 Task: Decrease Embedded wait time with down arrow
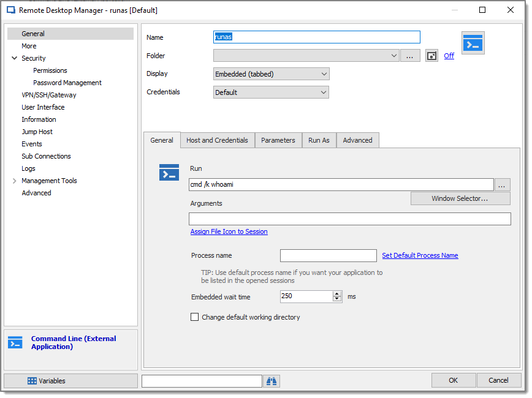(x=337, y=299)
